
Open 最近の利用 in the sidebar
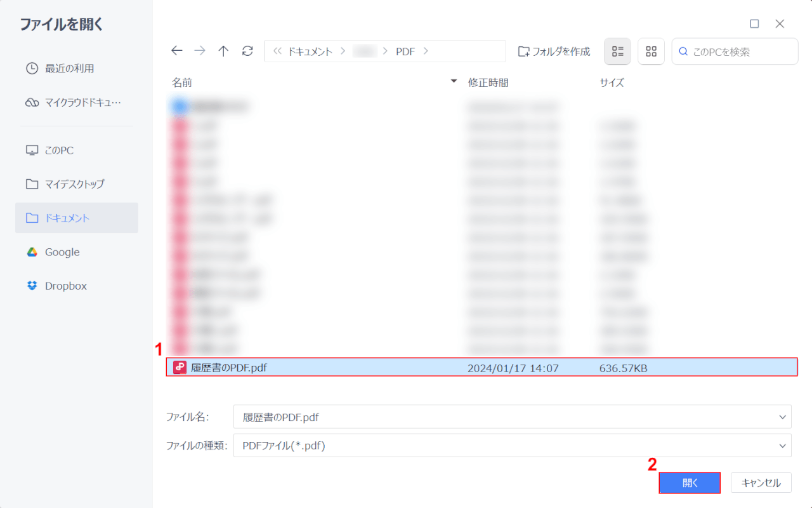[x=77, y=69]
